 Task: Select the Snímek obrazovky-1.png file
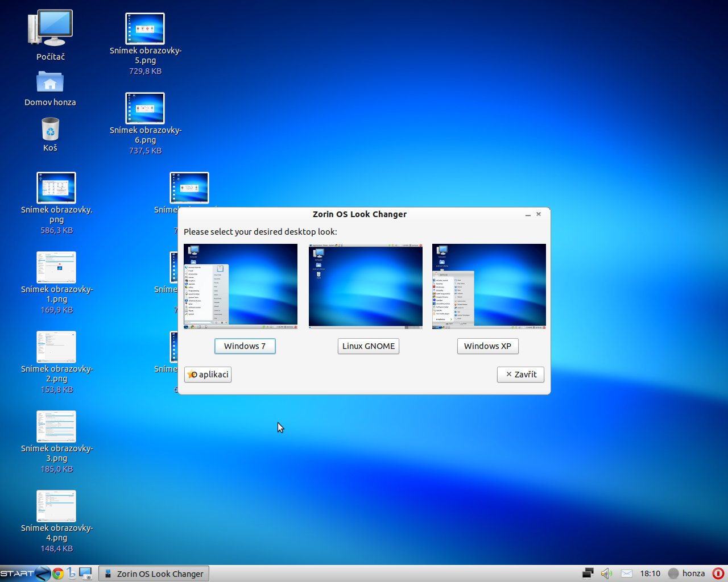pos(56,267)
